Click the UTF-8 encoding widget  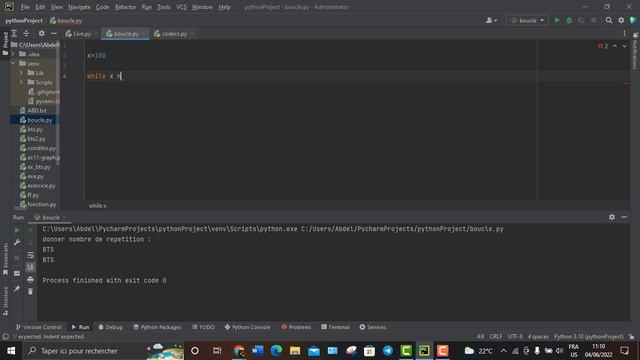point(515,337)
